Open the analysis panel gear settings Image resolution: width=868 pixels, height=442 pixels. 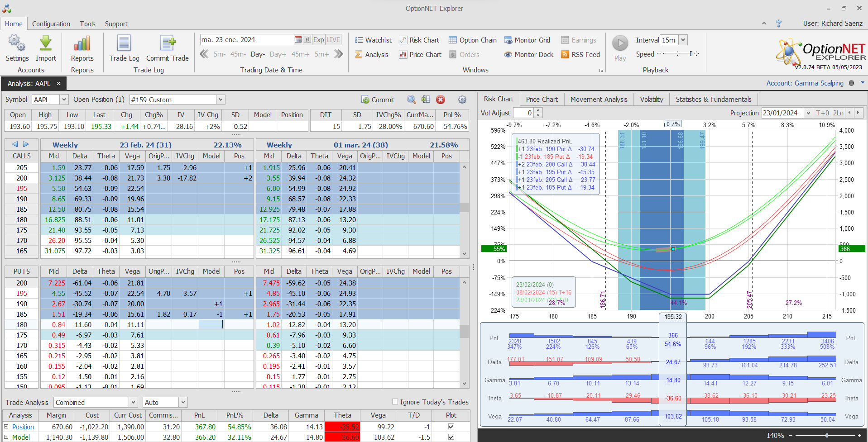[x=462, y=100]
